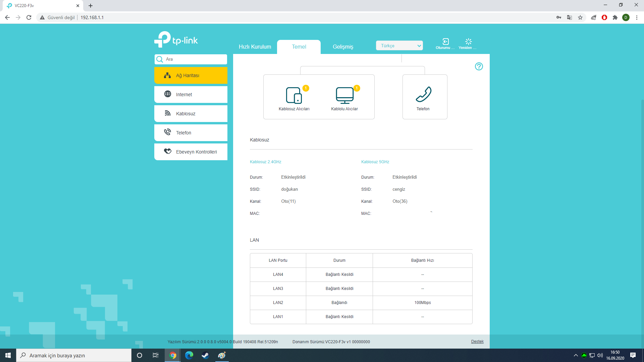Reload the page with the refresh button
The height and width of the screenshot is (362, 644).
coord(29,17)
